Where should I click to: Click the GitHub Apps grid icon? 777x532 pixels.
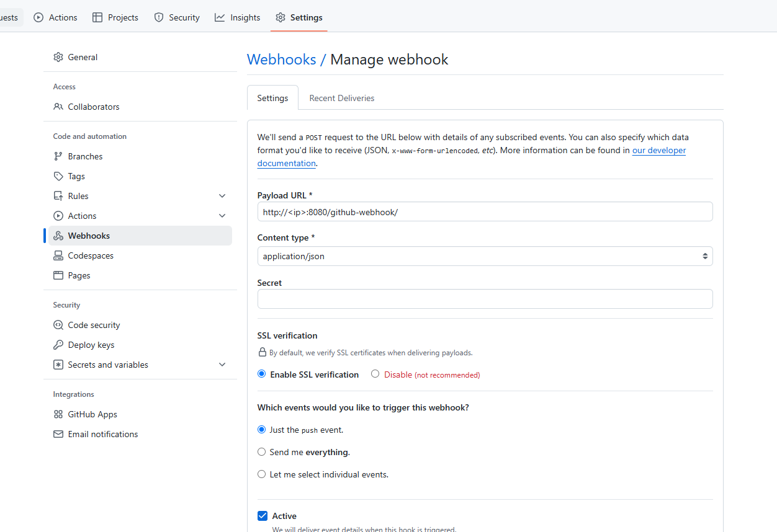[x=58, y=414]
